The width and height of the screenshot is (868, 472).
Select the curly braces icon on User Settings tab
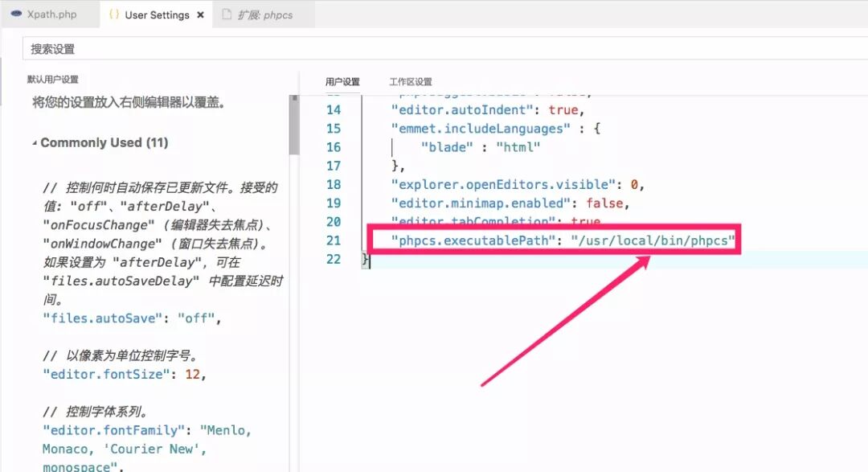[x=113, y=14]
